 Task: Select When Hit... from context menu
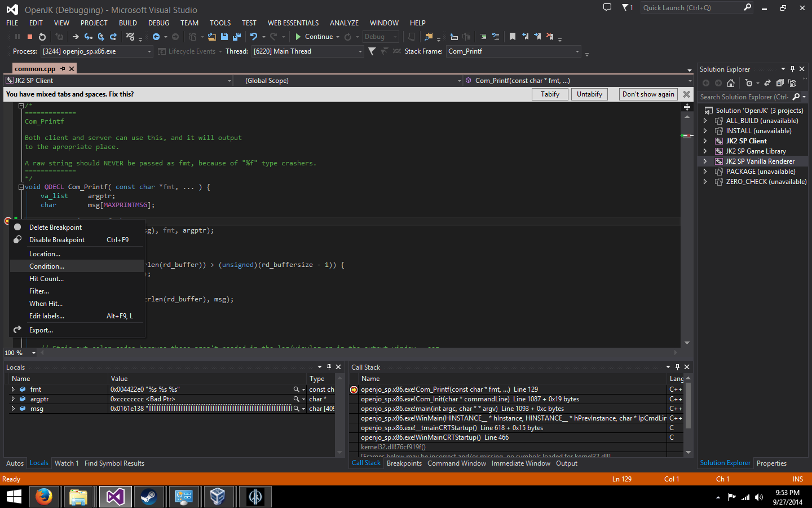(77, 304)
